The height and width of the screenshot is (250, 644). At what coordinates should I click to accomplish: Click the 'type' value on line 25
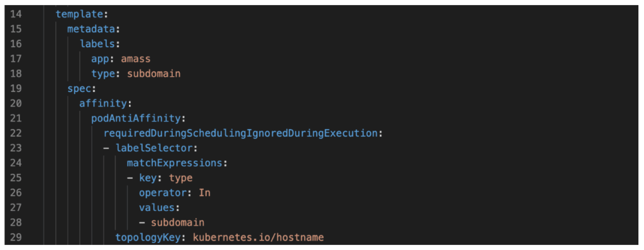[180, 178]
